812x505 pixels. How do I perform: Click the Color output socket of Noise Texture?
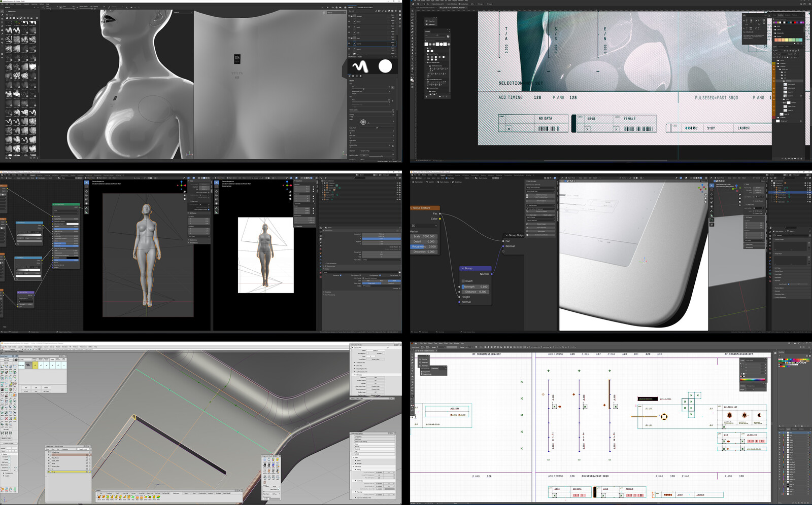[x=439, y=219]
